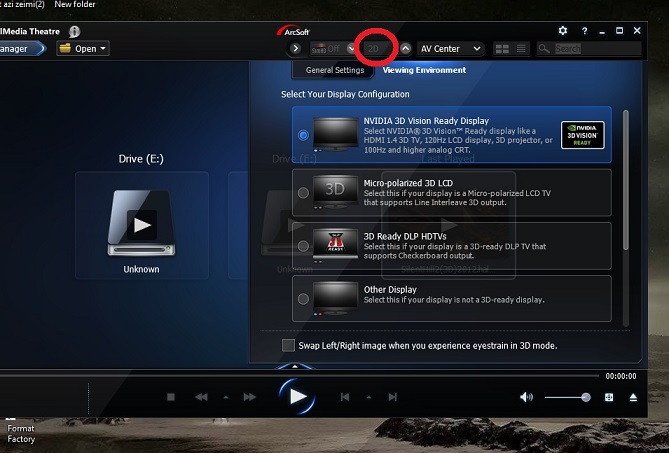669x453 pixels.
Task: Select 3D Ready DLP HDTVs option
Action: [x=303, y=246]
